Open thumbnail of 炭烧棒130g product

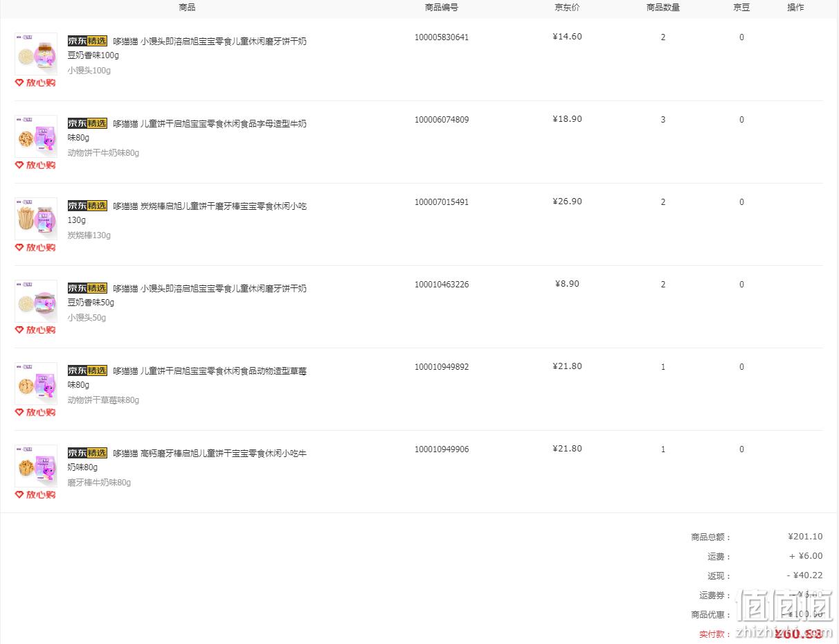36,219
